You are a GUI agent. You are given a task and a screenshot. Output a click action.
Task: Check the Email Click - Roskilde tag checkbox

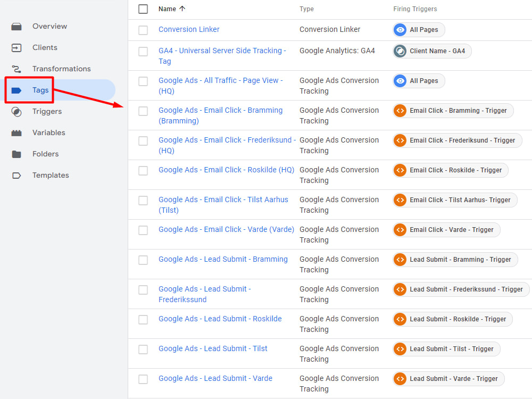pyautogui.click(x=143, y=170)
